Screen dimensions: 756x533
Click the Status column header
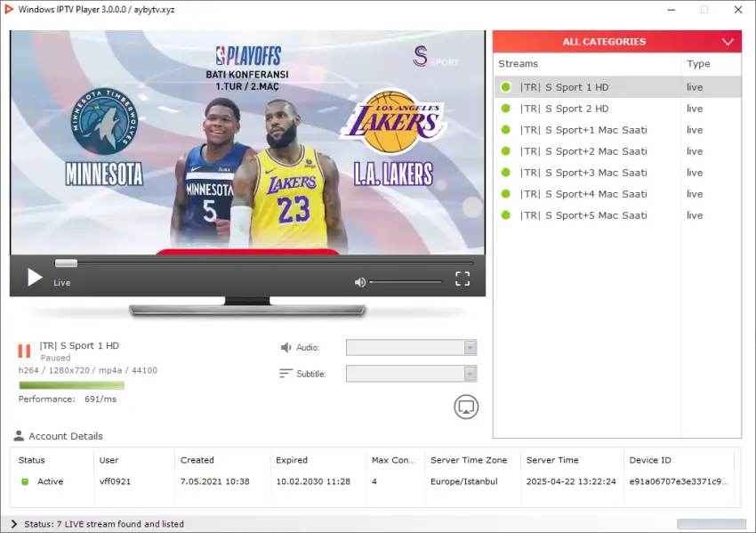click(32, 460)
